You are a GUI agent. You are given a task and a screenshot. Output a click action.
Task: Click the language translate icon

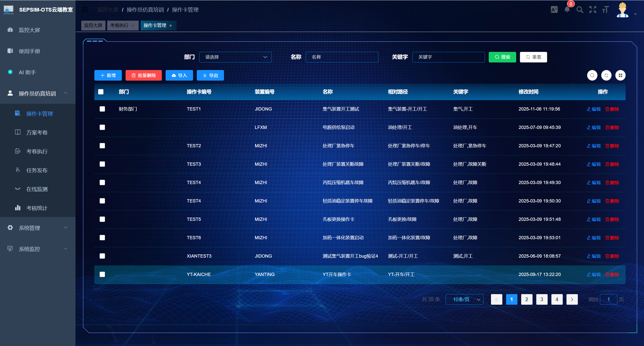pos(554,10)
